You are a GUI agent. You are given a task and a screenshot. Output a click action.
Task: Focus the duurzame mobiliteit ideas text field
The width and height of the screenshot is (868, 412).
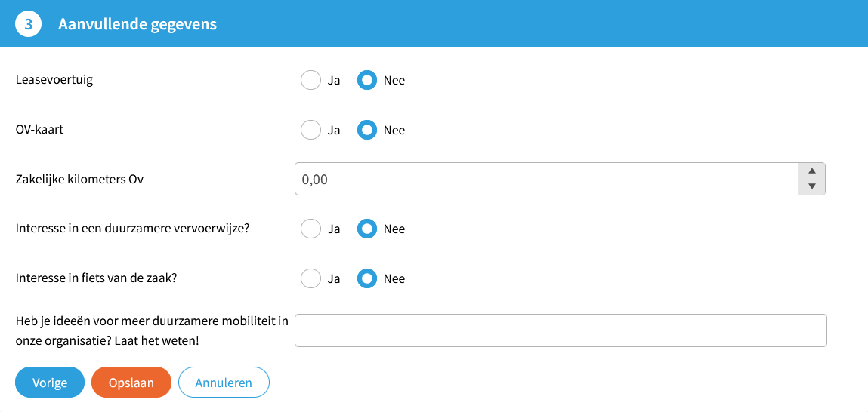click(x=561, y=331)
